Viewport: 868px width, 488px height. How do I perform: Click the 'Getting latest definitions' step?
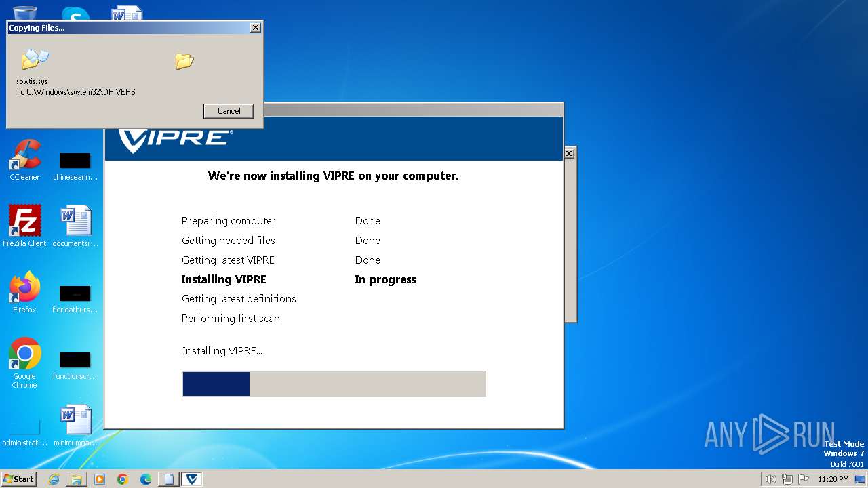click(x=239, y=299)
